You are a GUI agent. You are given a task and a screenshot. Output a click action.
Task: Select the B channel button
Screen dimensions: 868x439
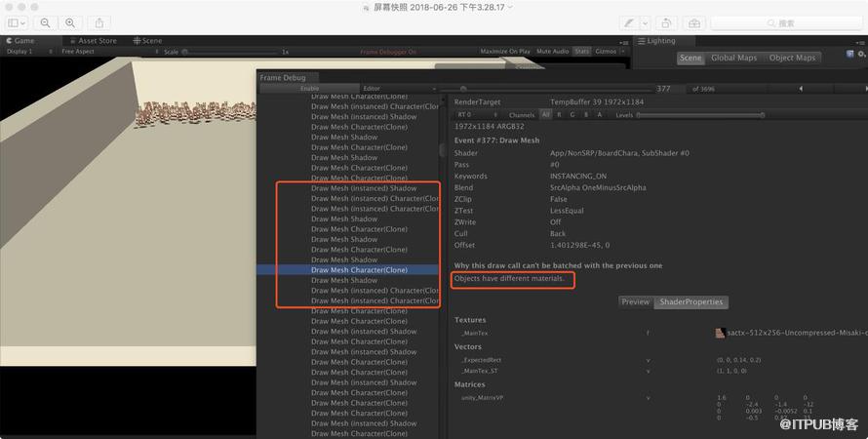tap(586, 115)
